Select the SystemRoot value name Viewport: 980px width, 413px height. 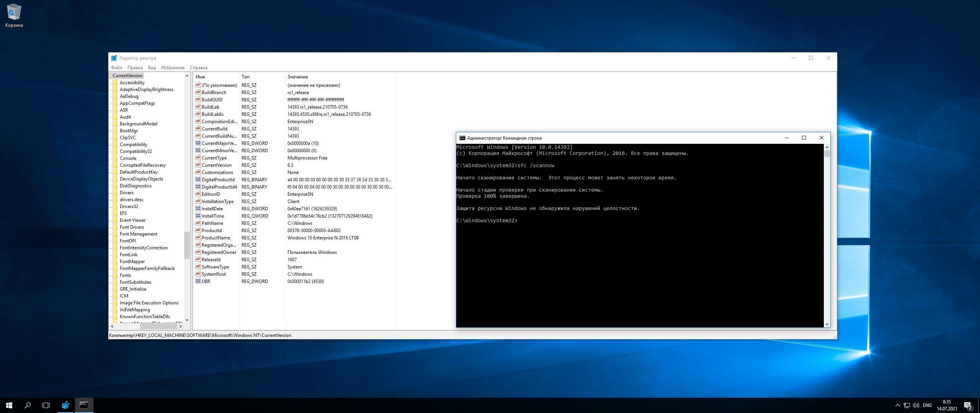214,274
